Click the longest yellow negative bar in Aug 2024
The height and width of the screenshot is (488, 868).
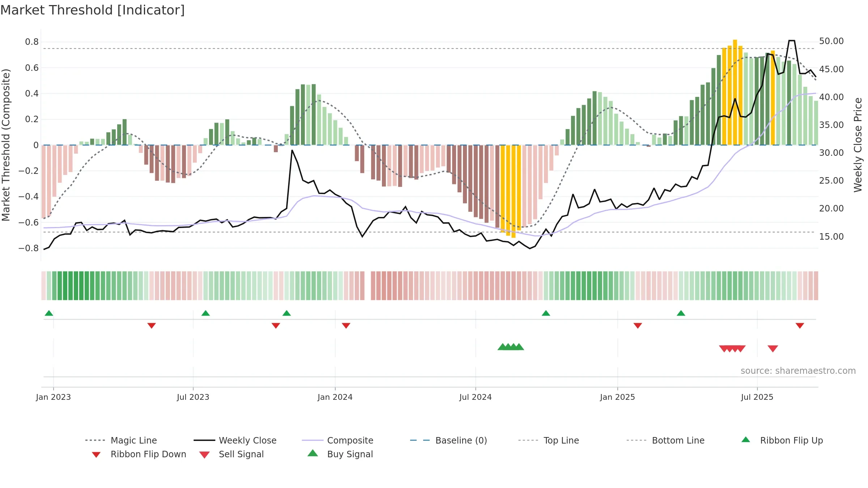click(514, 191)
